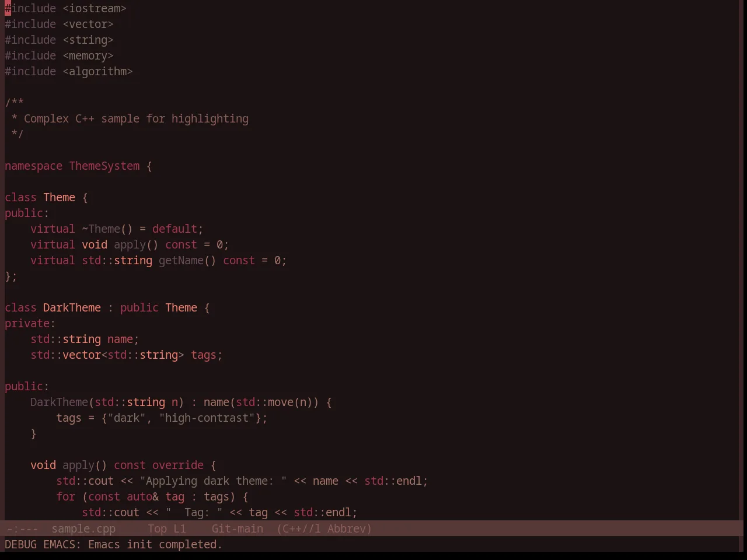Click the '*/' comment terminator
This screenshot has height=560, width=747.
pyautogui.click(x=18, y=134)
